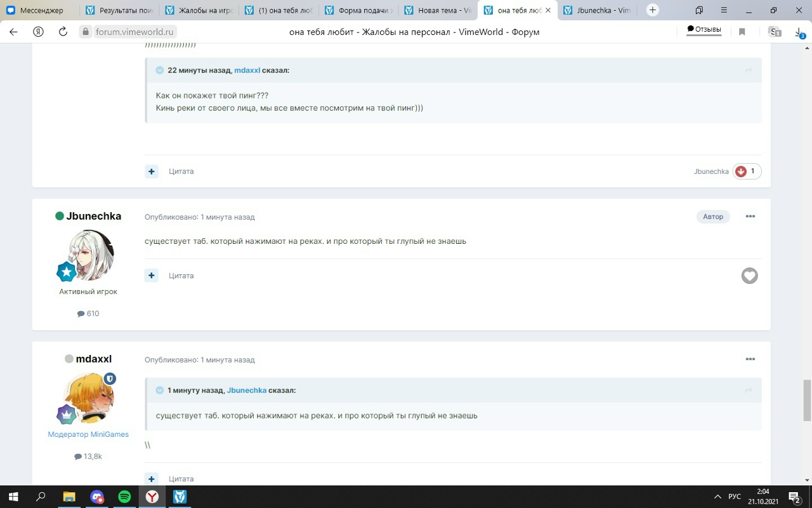Click the downvote reaction icon next to Jbunechka

point(740,171)
